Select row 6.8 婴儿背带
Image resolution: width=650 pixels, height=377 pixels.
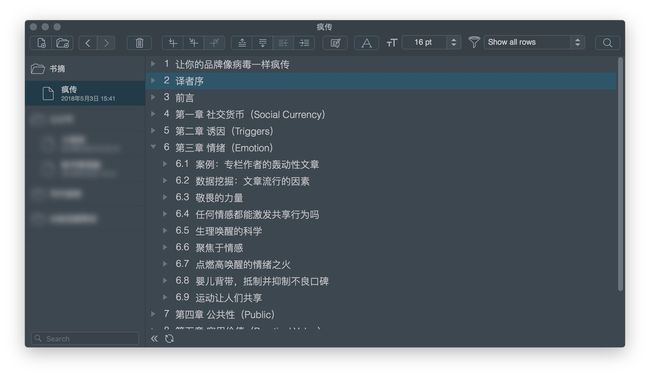pyautogui.click(x=262, y=281)
